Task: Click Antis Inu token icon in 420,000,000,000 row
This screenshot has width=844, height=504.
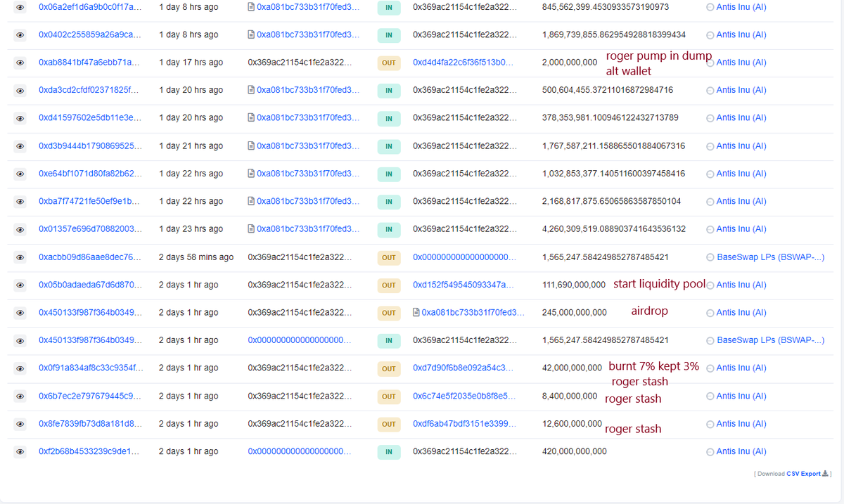Action: pos(710,452)
